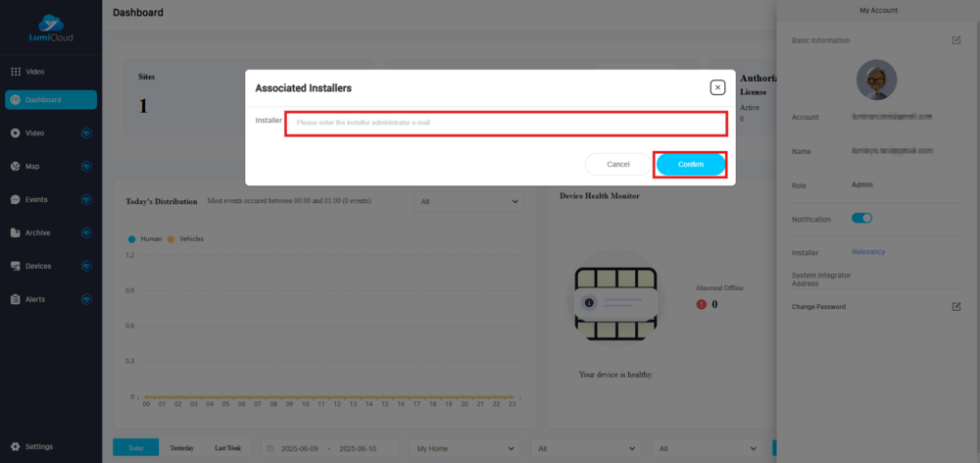Select the Devices sidebar icon
Screen dimensions: 980x463
16,266
